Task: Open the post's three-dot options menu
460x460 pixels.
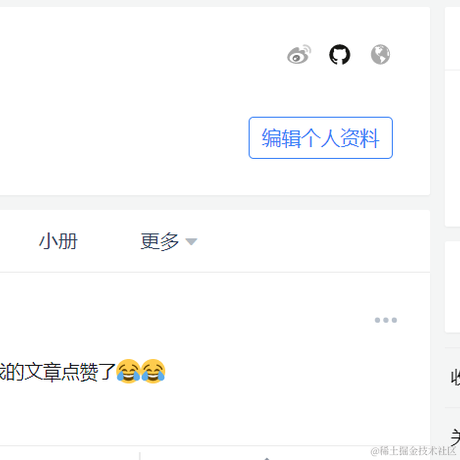Action: click(x=386, y=320)
